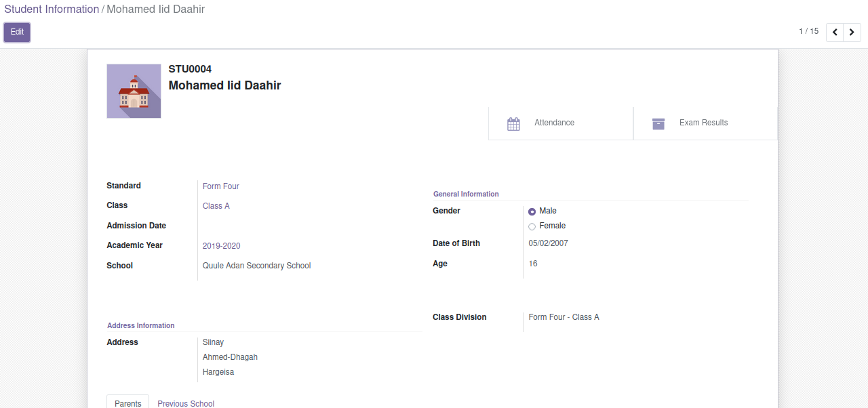Viewport: 868px width, 408px height.
Task: Click the Attendance stat button label
Action: pos(554,123)
